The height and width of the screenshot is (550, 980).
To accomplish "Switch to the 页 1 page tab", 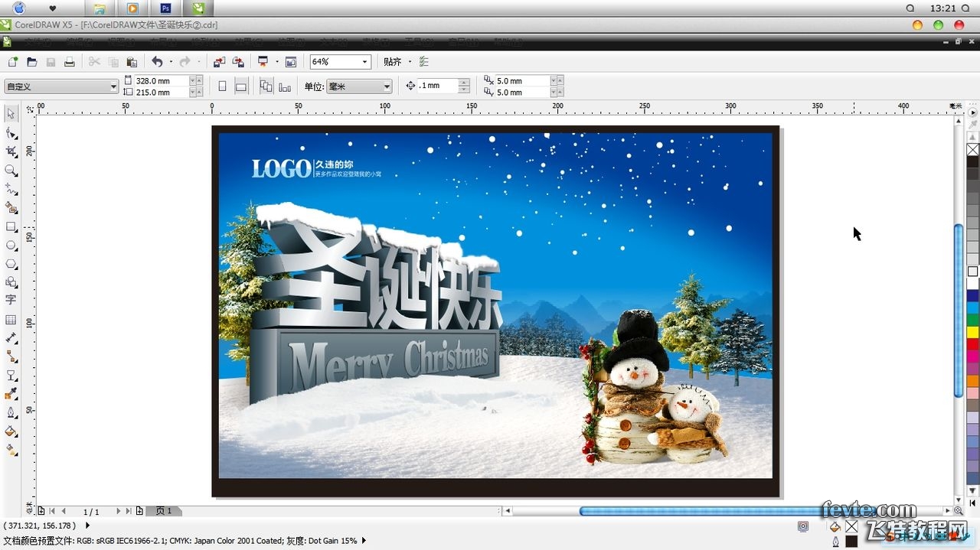I will (164, 511).
